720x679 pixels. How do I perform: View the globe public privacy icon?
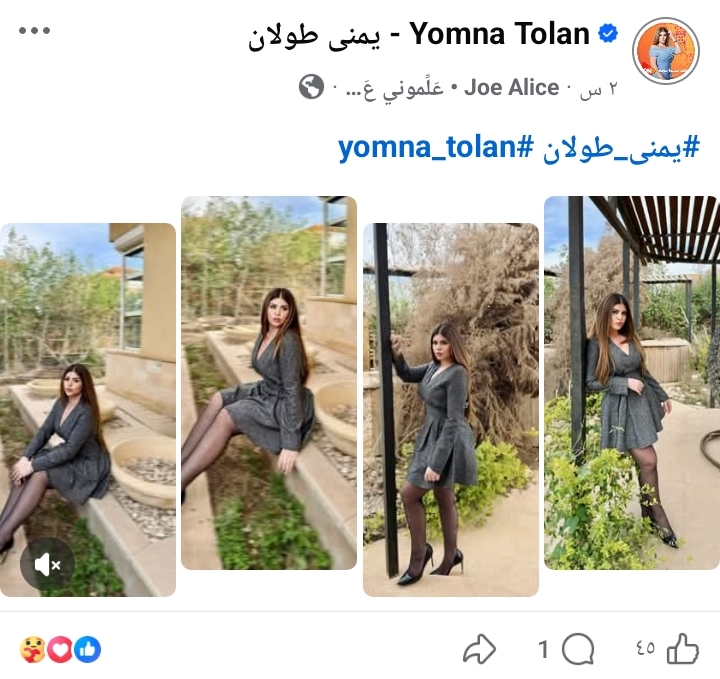pyautogui.click(x=311, y=86)
